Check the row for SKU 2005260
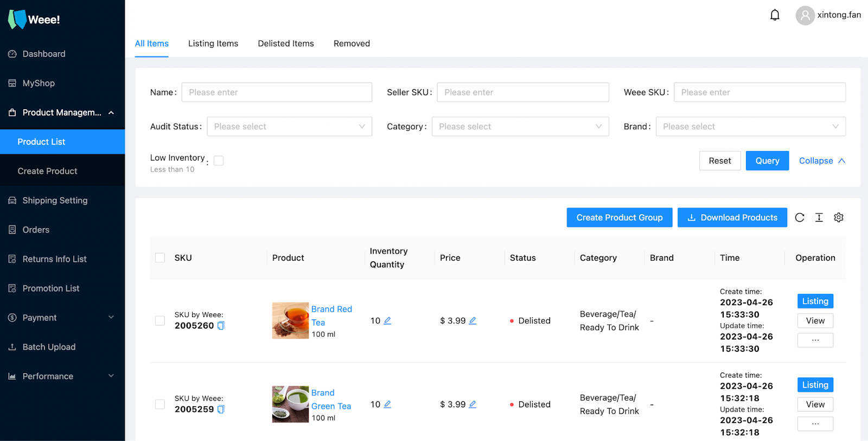The width and height of the screenshot is (868, 441). tap(160, 321)
